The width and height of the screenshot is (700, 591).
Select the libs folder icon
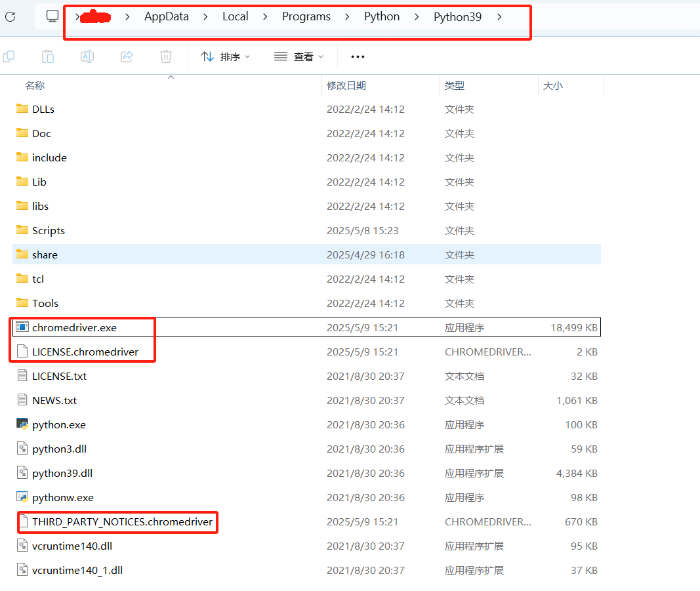pyautogui.click(x=22, y=205)
